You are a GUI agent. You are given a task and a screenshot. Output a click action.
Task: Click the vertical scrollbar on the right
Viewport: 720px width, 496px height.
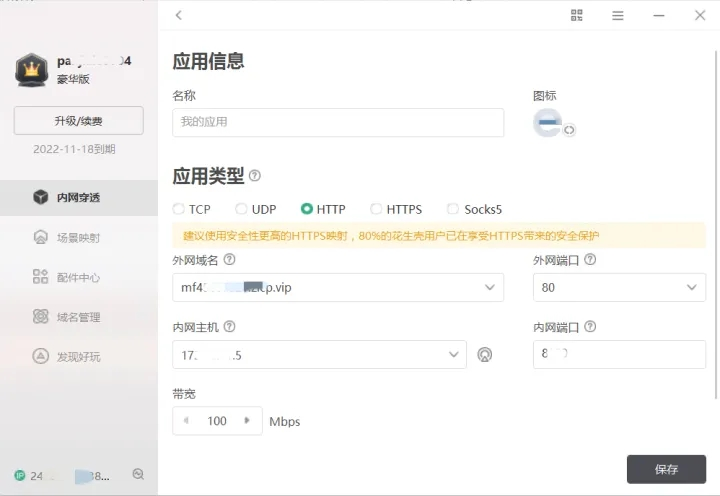[716, 225]
